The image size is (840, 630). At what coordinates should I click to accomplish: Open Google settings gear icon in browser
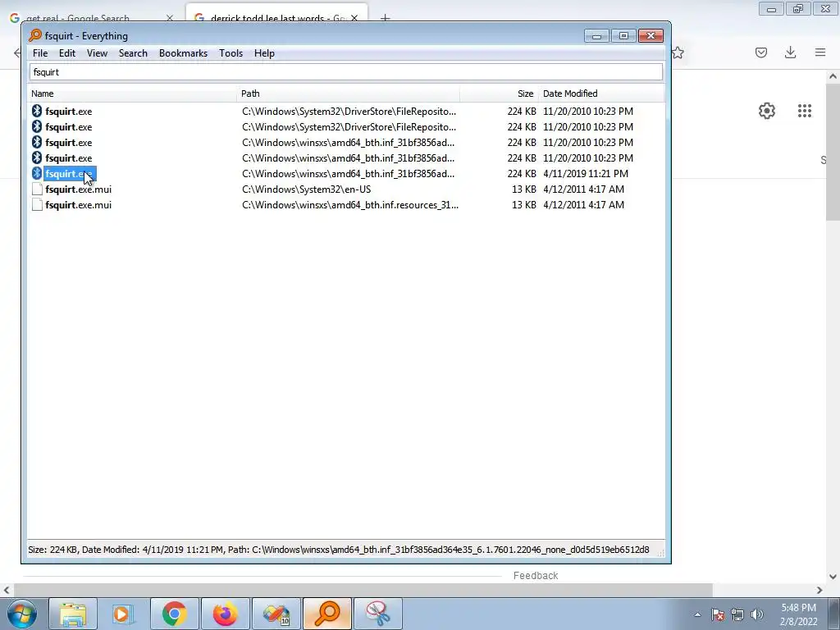767,111
